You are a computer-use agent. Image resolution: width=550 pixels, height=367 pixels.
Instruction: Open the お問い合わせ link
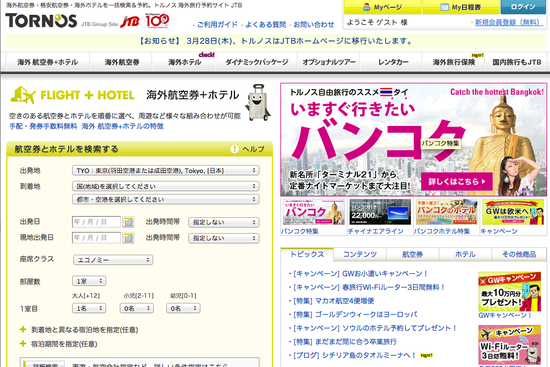click(314, 25)
